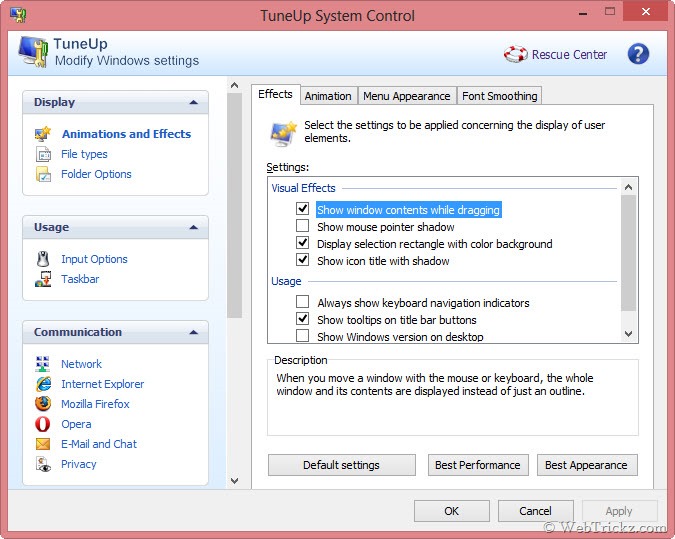Select the Effects tab
The width and height of the screenshot is (675, 539).
pyautogui.click(x=275, y=94)
